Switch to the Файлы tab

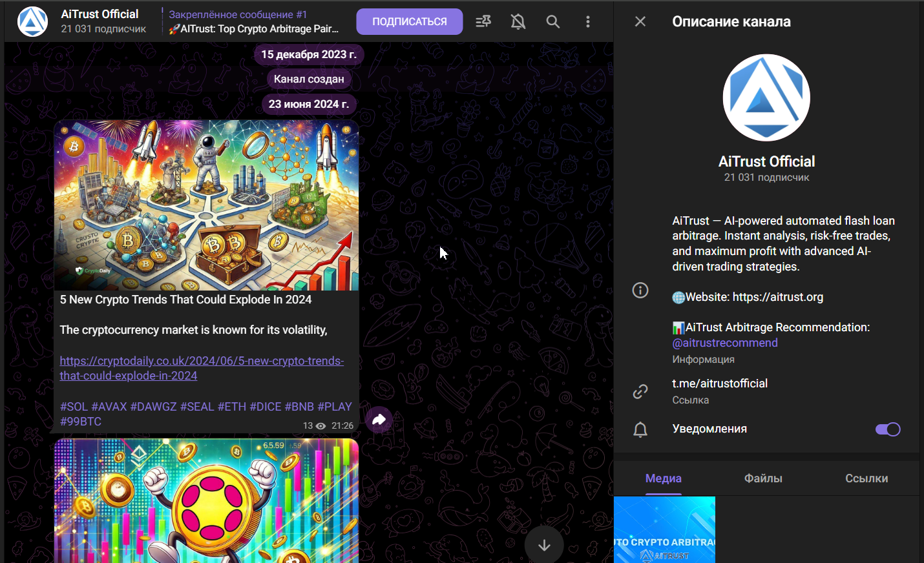pos(763,478)
